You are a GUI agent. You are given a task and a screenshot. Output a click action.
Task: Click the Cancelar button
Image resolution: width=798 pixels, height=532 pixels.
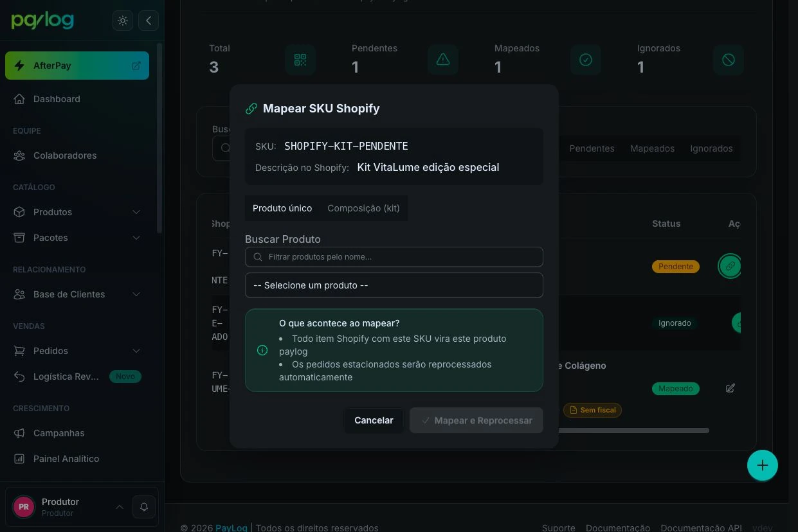coord(374,420)
